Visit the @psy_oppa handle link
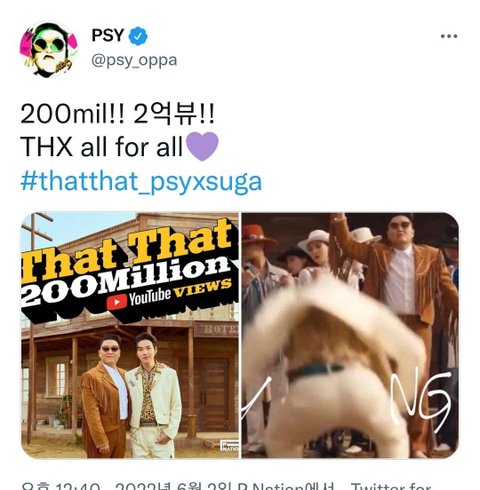This screenshot has height=490, width=480. tap(134, 61)
